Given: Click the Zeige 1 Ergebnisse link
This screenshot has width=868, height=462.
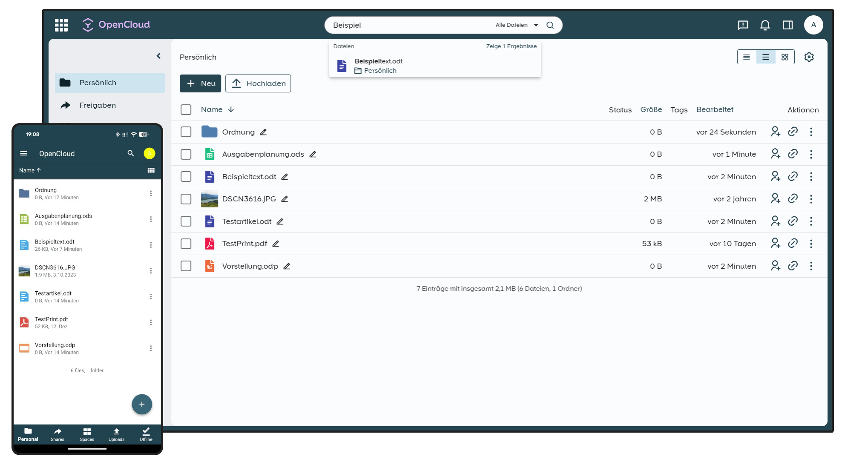Looking at the screenshot, I should [x=511, y=46].
